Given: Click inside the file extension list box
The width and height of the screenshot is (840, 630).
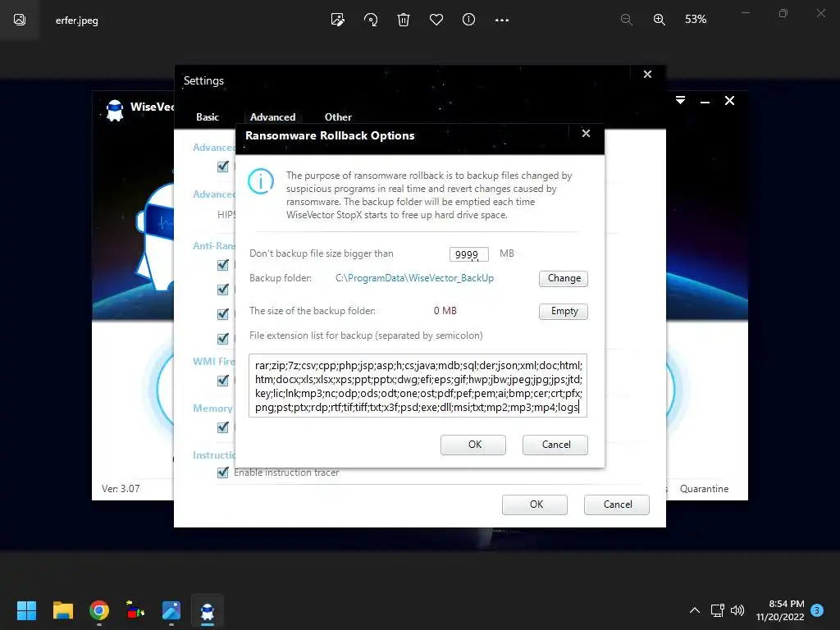Looking at the screenshot, I should tap(418, 386).
